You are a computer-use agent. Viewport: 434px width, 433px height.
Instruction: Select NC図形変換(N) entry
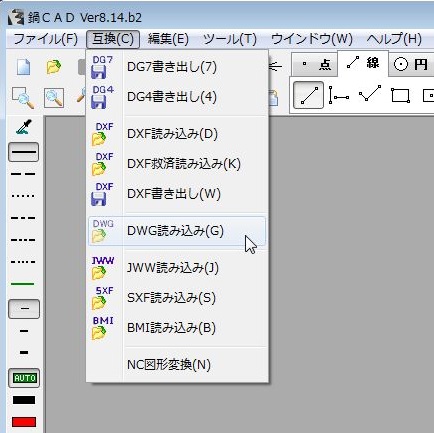coord(177,365)
